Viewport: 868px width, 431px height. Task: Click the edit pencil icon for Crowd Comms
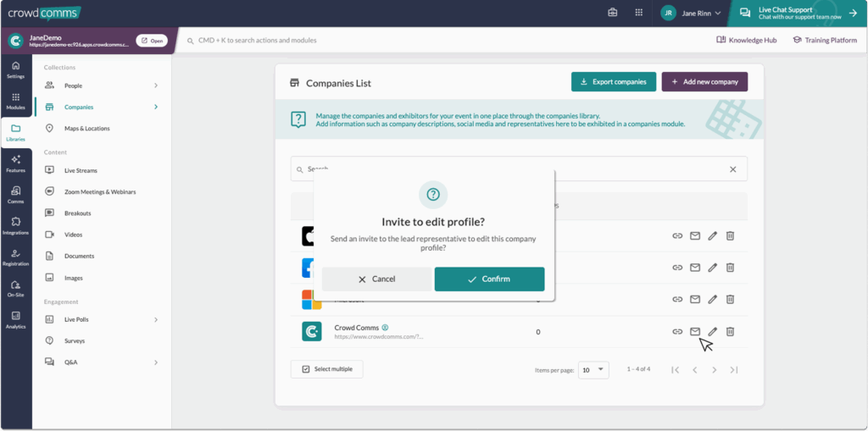712,332
